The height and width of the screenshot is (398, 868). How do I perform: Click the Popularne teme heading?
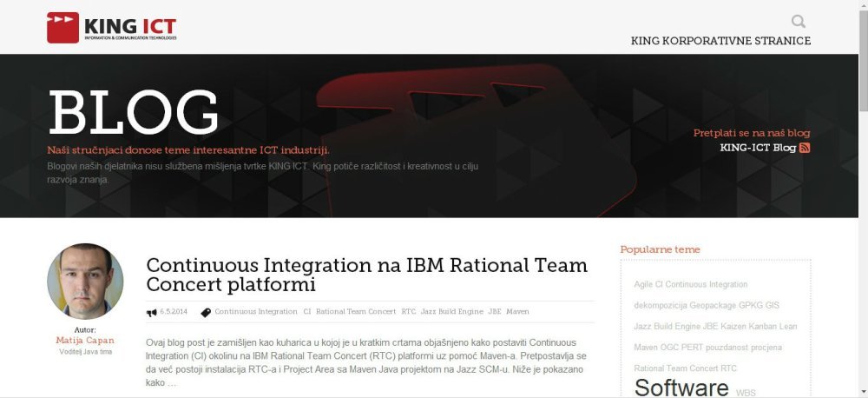pos(660,249)
